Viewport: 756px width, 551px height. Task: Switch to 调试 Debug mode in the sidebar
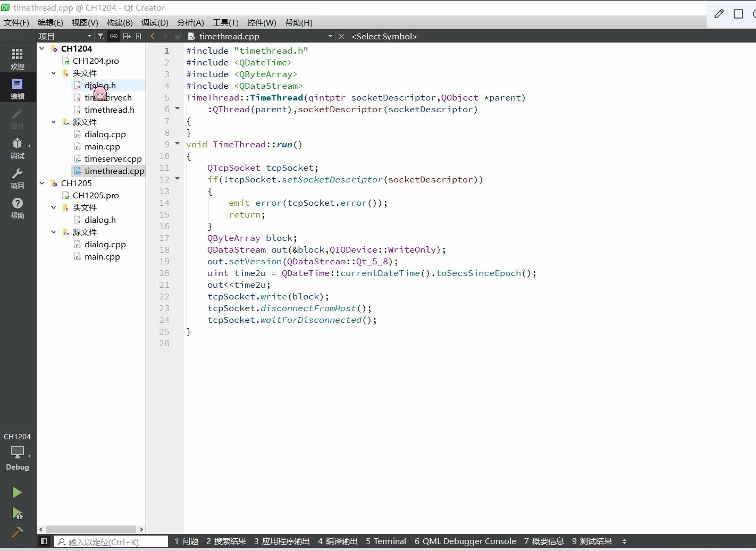point(17,148)
